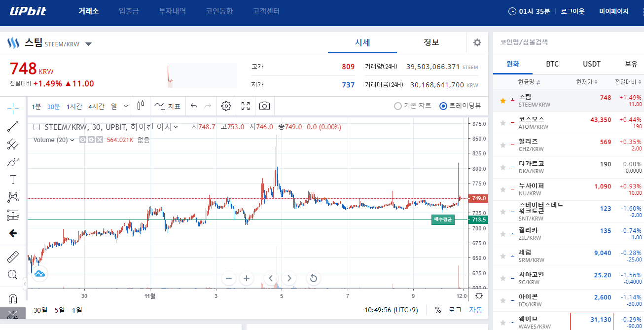The width and height of the screenshot is (644, 330).
Task: Select the crosshair cursor tool
Action: coord(13,108)
